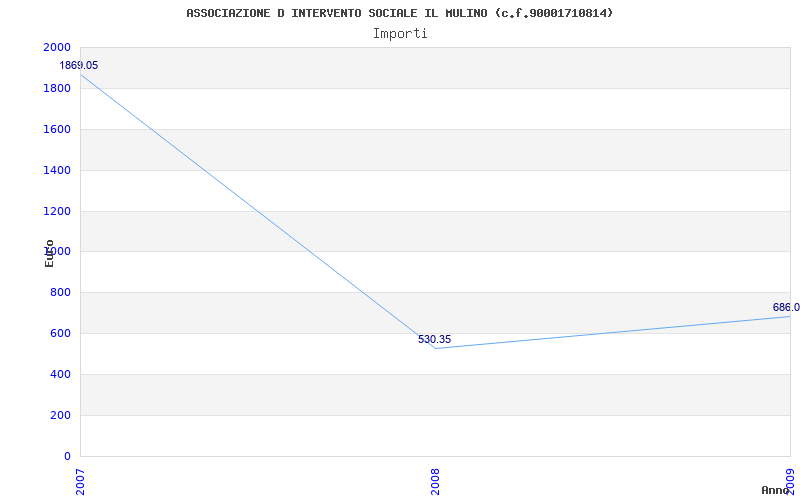Click the 800 y-axis tick label
The image size is (800, 500).
[61, 292]
